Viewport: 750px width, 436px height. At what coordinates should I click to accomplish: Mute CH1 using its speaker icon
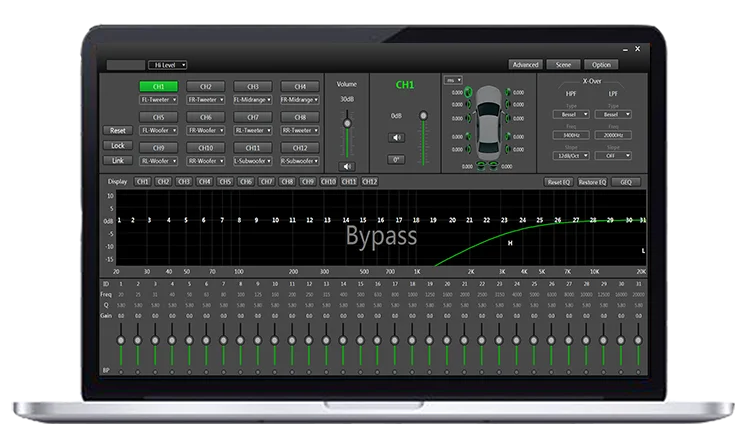(x=397, y=138)
